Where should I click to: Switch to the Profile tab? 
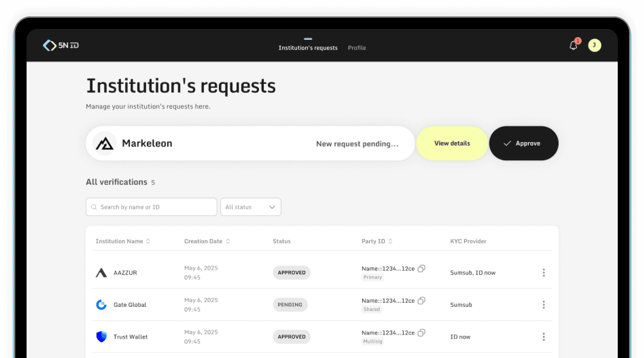coord(356,48)
